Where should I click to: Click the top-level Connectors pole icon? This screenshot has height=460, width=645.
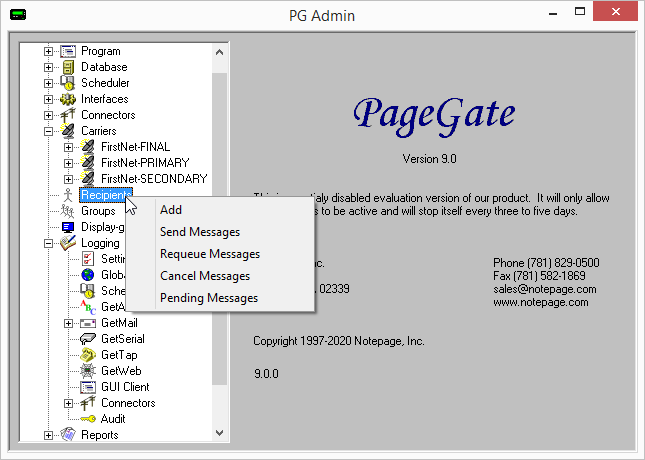click(68, 115)
